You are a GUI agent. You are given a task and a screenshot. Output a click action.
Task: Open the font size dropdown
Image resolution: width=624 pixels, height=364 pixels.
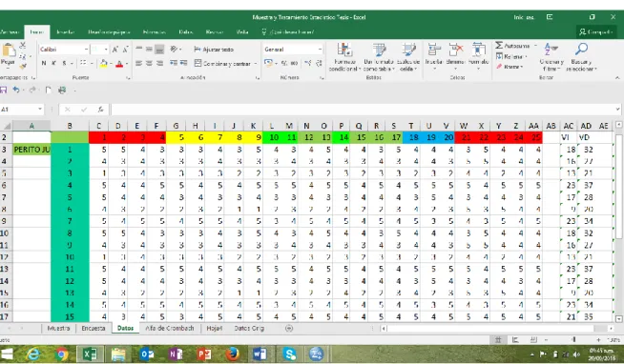(106, 50)
